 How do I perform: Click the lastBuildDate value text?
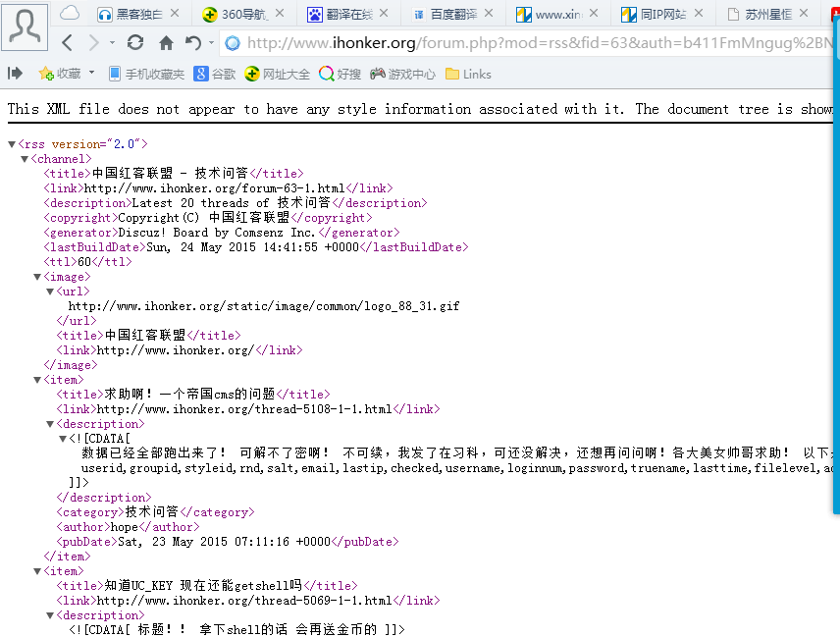(x=253, y=247)
